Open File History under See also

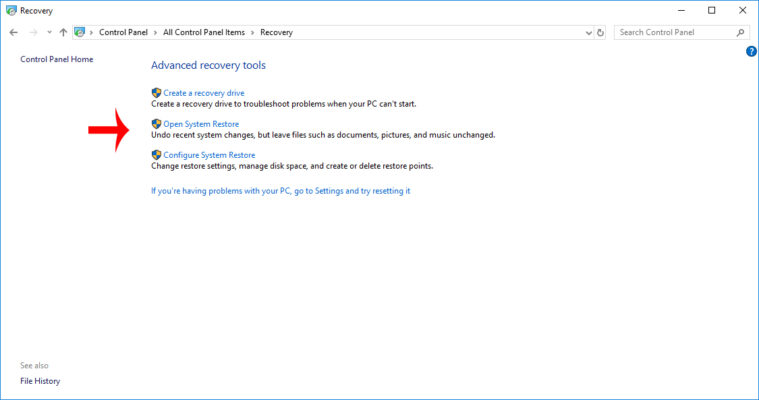pyautogui.click(x=40, y=381)
